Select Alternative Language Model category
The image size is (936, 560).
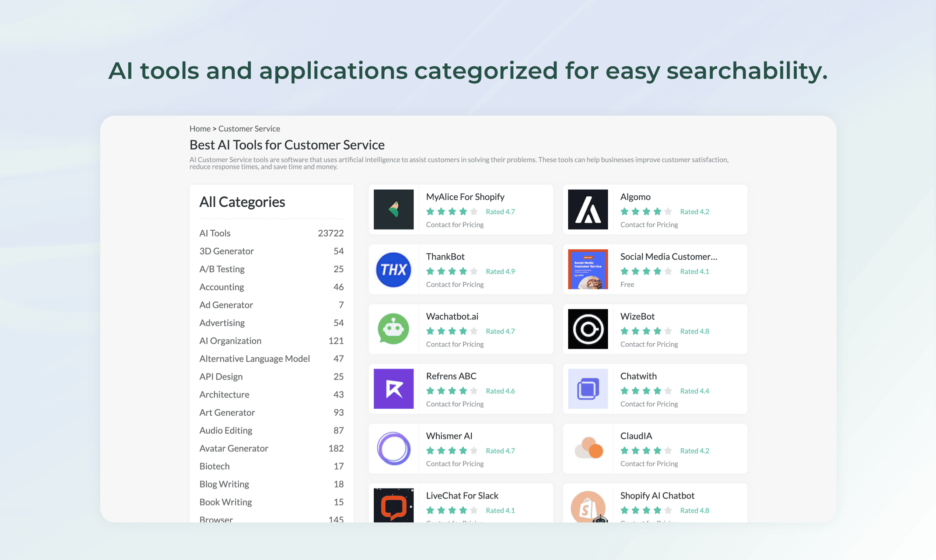pyautogui.click(x=254, y=358)
